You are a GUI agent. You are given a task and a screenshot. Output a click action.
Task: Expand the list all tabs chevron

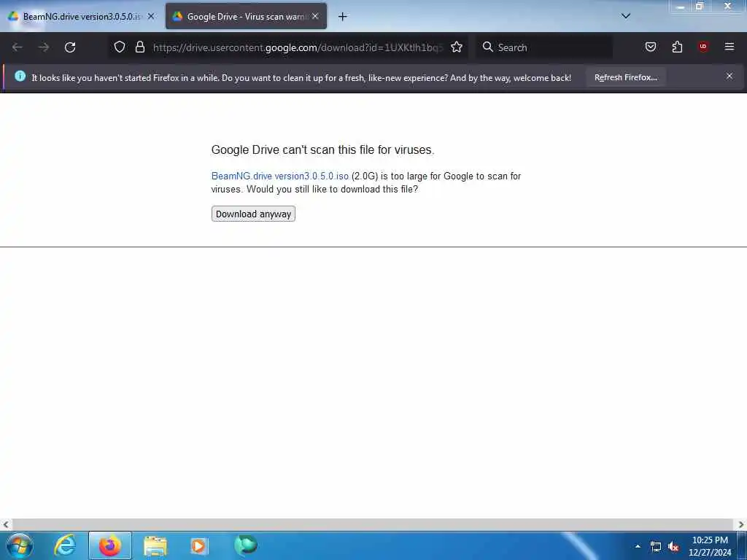tap(626, 16)
